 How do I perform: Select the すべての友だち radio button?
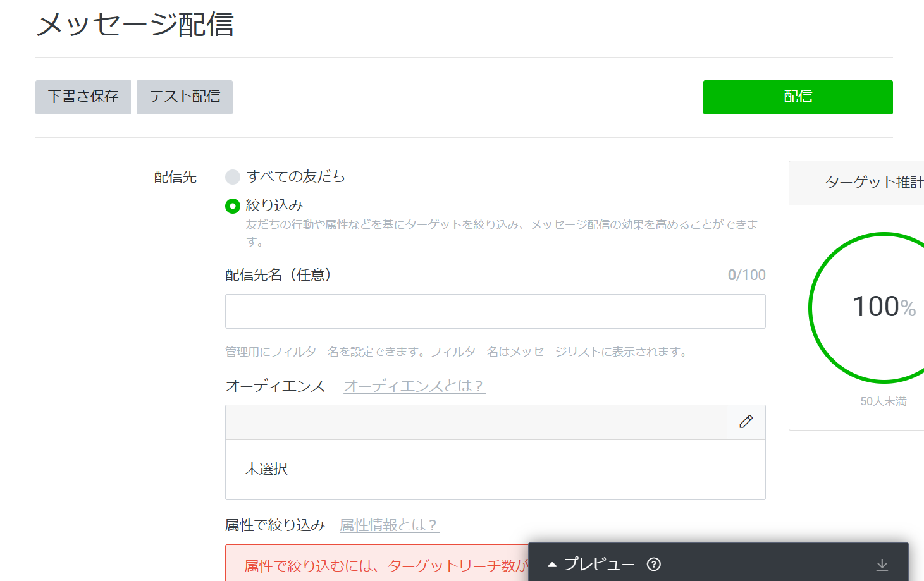[x=233, y=176]
